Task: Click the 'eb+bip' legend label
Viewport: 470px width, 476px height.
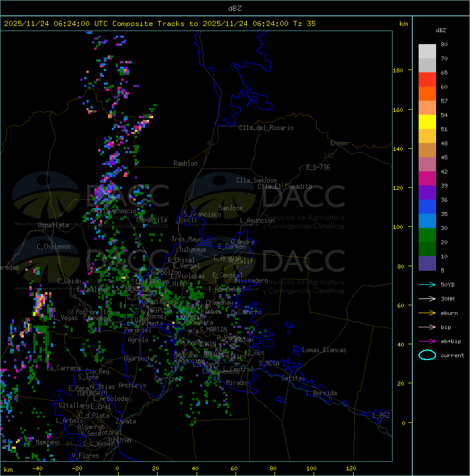Action: [x=451, y=341]
